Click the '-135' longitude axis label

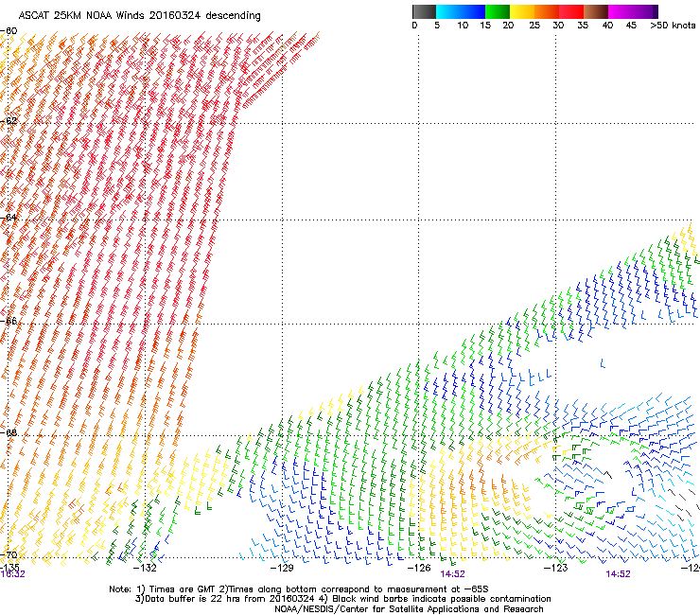pos(9,568)
